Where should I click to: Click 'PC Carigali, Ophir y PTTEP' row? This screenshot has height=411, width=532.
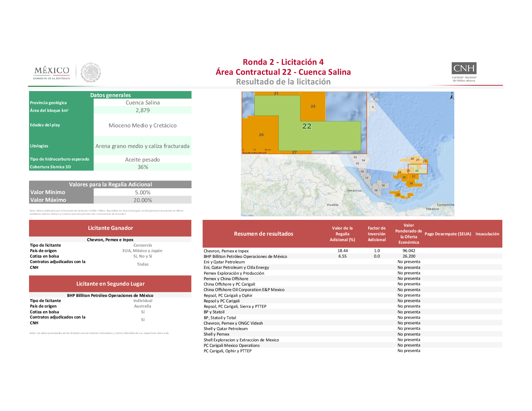(352, 351)
